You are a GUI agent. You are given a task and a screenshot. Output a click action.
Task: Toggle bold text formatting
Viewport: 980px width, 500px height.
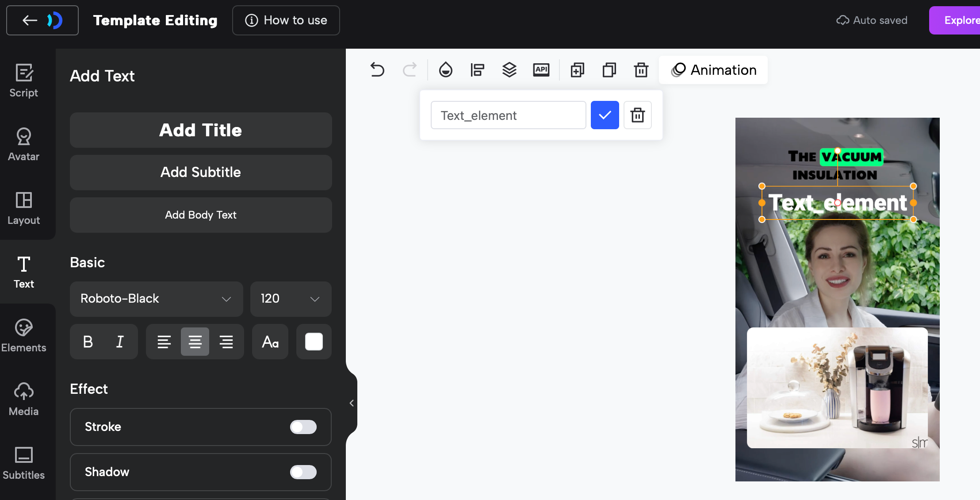[88, 342]
